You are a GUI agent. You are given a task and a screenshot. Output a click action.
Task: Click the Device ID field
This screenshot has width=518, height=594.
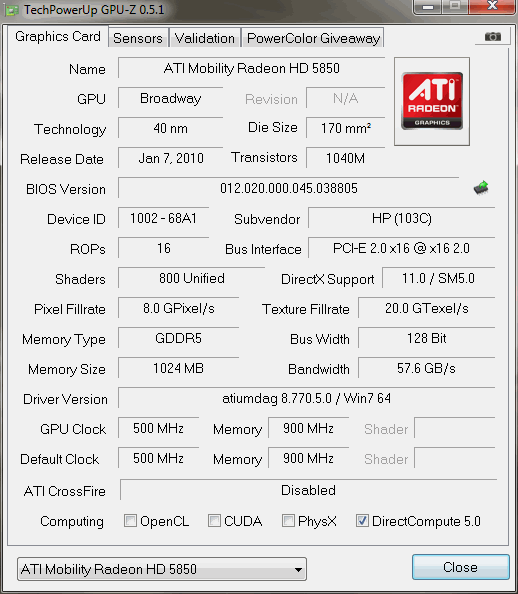click(x=163, y=218)
